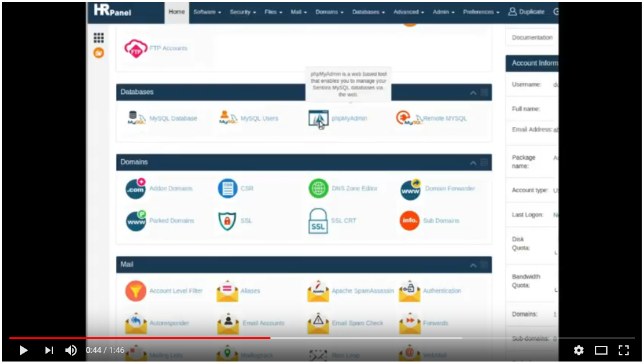Screen dimensions: 643x364
Task: Open the Email Spam Check icon
Action: point(318,323)
